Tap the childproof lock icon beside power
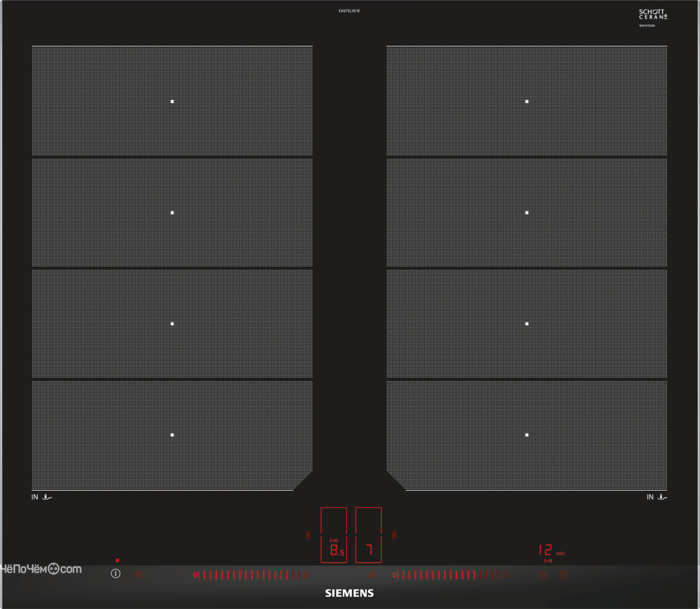The width and height of the screenshot is (700, 609). [x=138, y=574]
